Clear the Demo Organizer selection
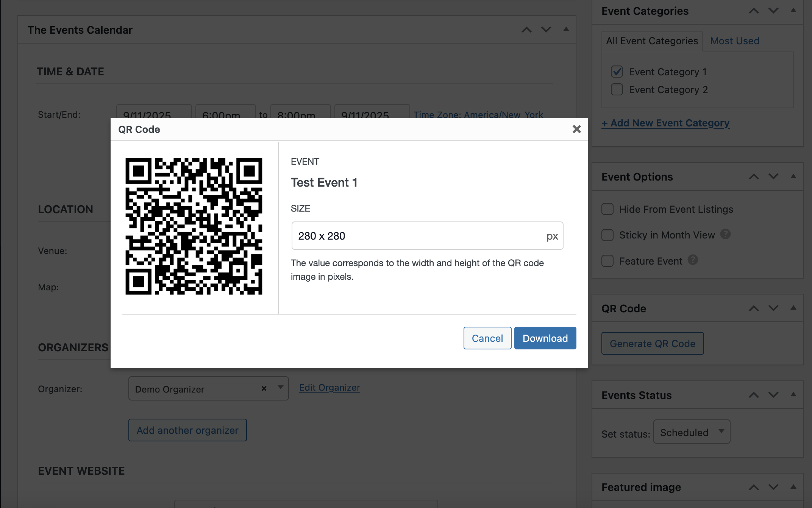This screenshot has width=812, height=508. tap(264, 389)
